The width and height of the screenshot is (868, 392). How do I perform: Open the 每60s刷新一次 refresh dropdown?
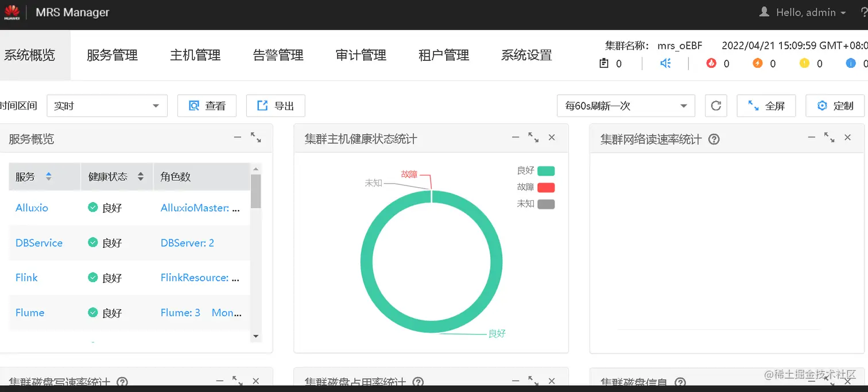tap(626, 106)
